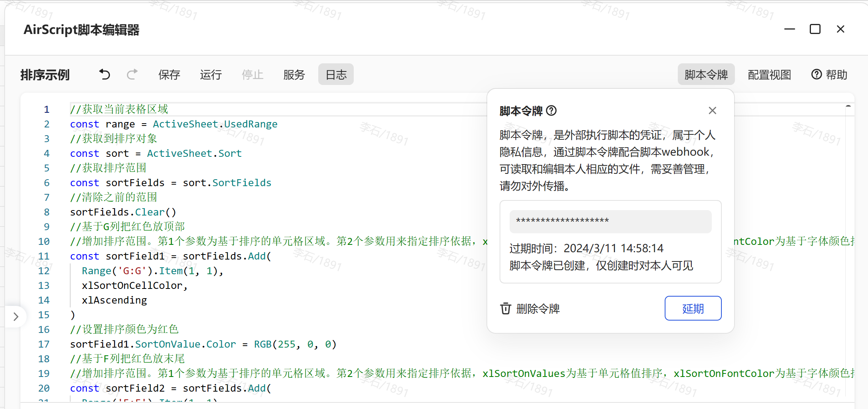This screenshot has width=868, height=409.
Task: Click the comment '//设置排序颜色为红色'
Action: (124, 329)
